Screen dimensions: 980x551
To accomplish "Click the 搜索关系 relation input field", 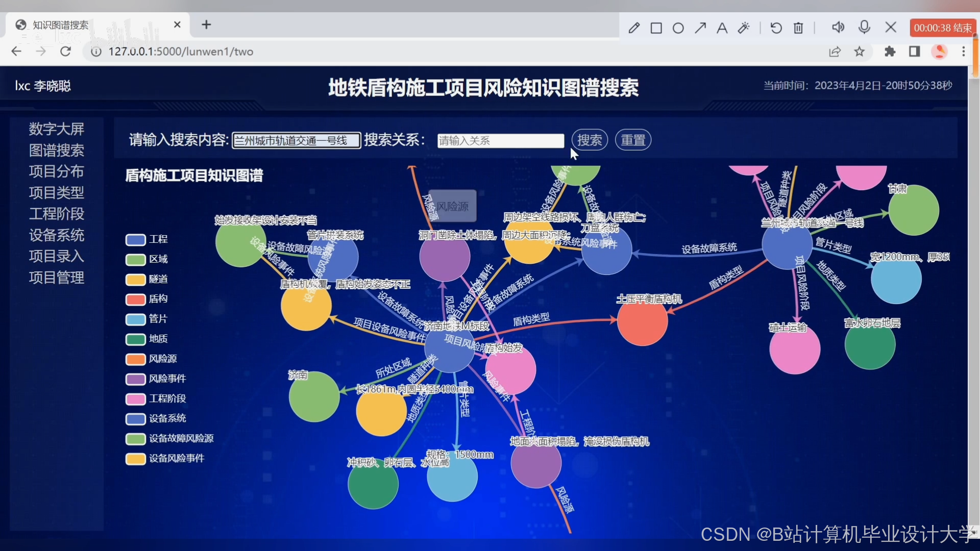I will coord(500,141).
